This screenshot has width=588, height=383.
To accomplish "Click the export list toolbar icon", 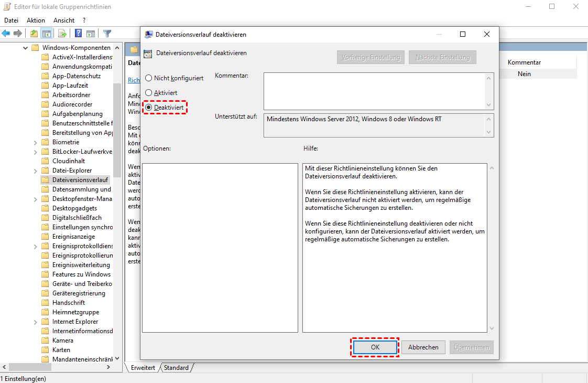I will click(62, 34).
